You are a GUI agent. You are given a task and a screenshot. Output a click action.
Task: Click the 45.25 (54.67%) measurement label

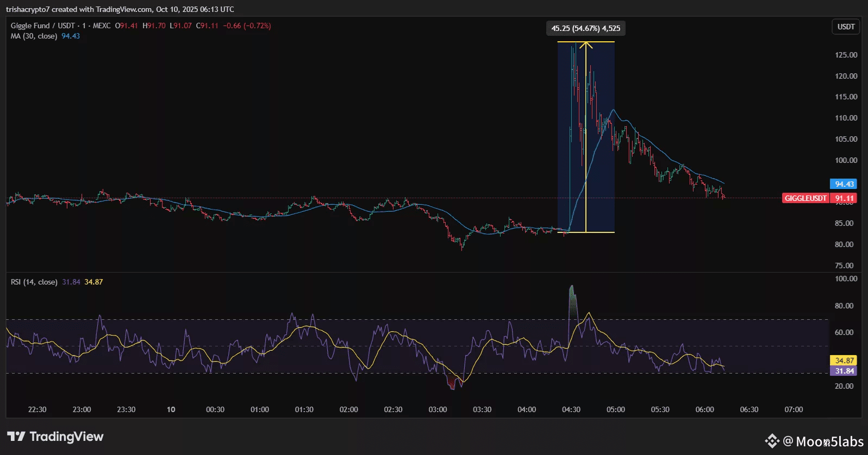pyautogui.click(x=585, y=28)
